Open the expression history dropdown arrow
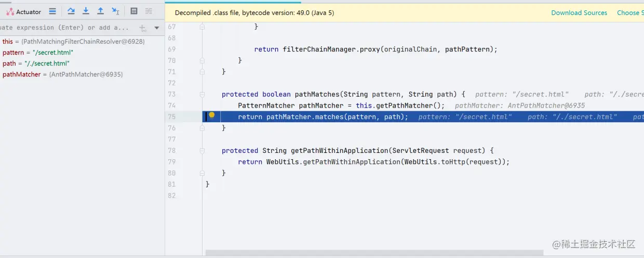The height and width of the screenshot is (258, 644). coord(157,28)
